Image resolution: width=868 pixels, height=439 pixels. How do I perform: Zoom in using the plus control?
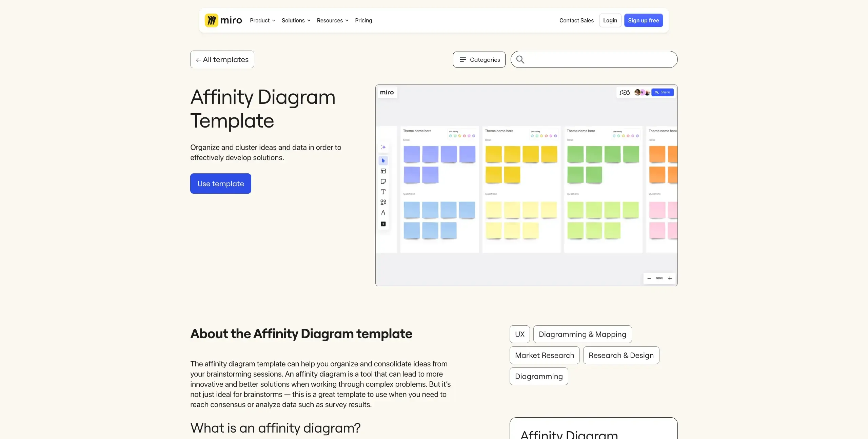click(x=670, y=278)
